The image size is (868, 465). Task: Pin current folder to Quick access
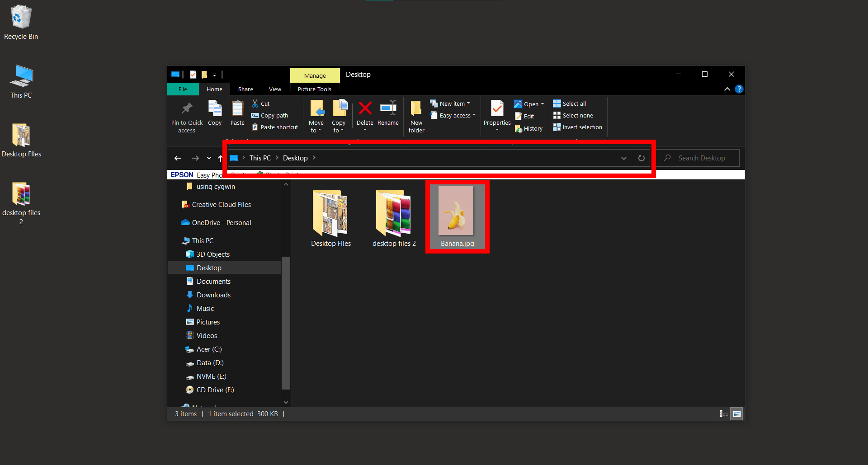pyautogui.click(x=186, y=115)
